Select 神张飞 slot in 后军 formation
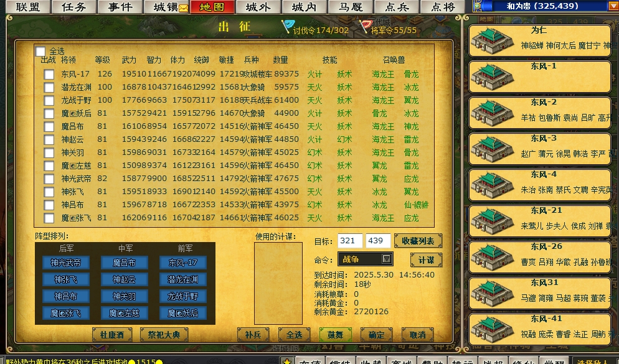619x364 pixels. tap(65, 279)
